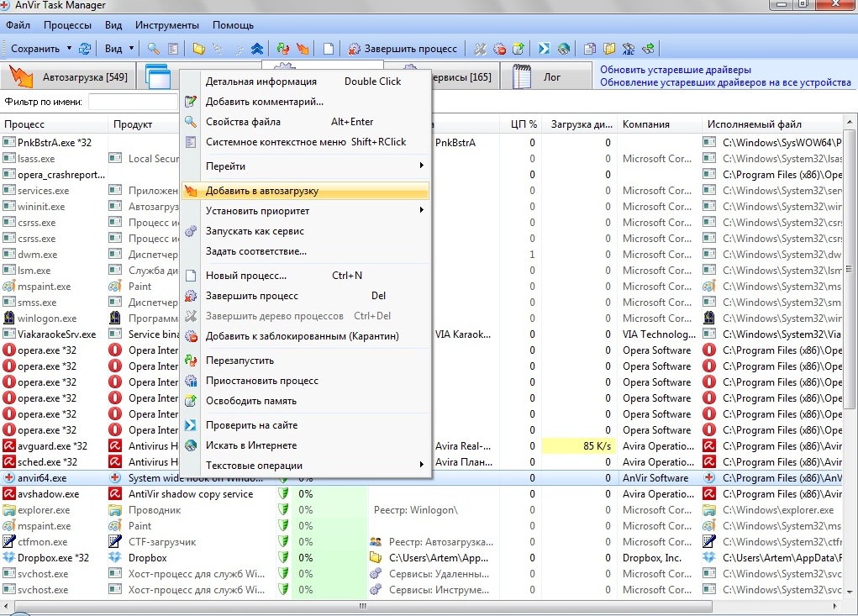Click the Фильтр по имени input field
The width and height of the screenshot is (858, 616).
tap(133, 102)
